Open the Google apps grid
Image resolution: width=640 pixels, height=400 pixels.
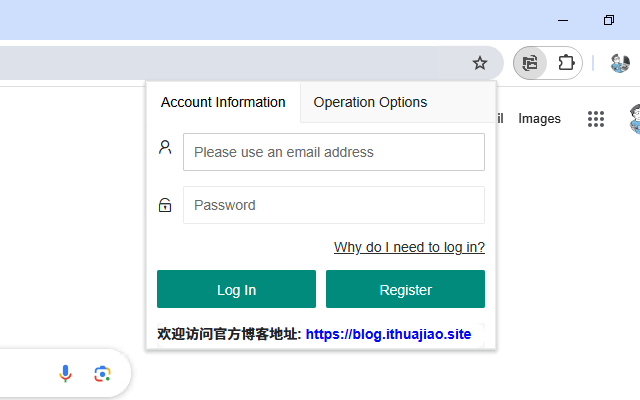coord(596,119)
